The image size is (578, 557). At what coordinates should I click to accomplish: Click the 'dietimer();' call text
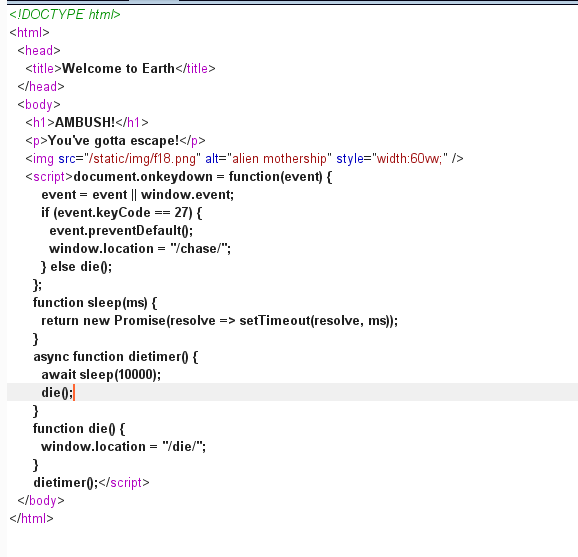66,483
